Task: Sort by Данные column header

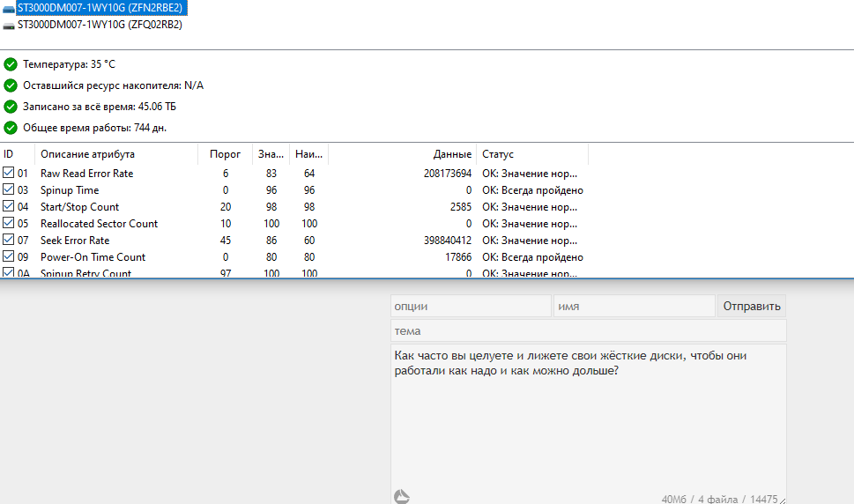Action: (x=403, y=154)
